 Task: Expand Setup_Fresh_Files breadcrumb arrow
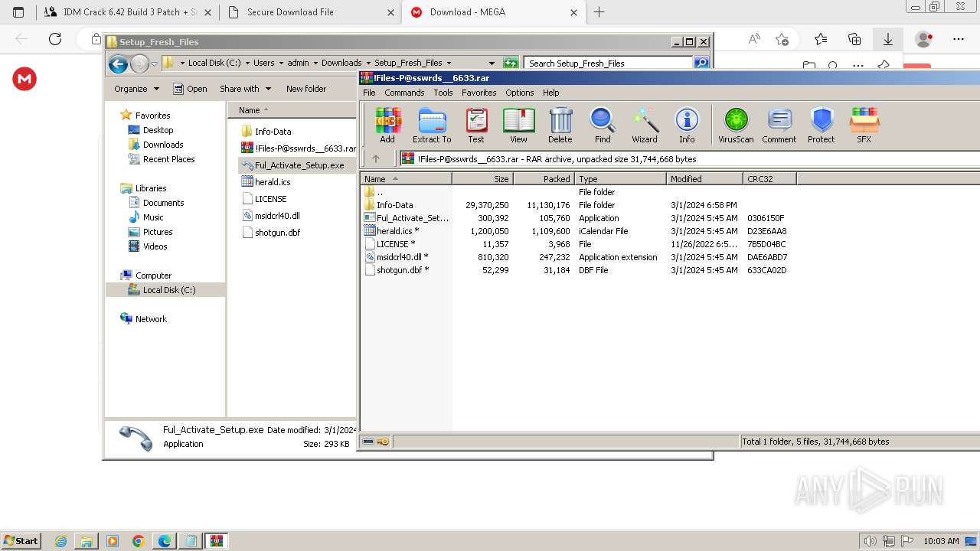tap(449, 64)
